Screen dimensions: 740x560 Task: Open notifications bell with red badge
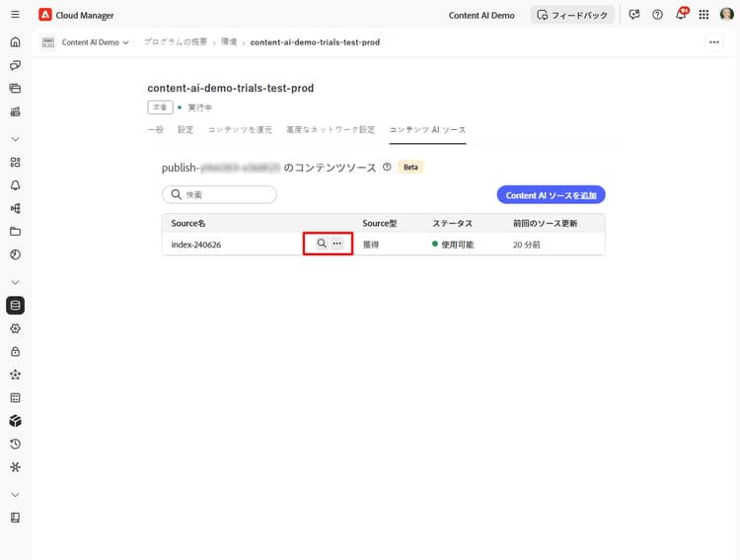tap(681, 14)
